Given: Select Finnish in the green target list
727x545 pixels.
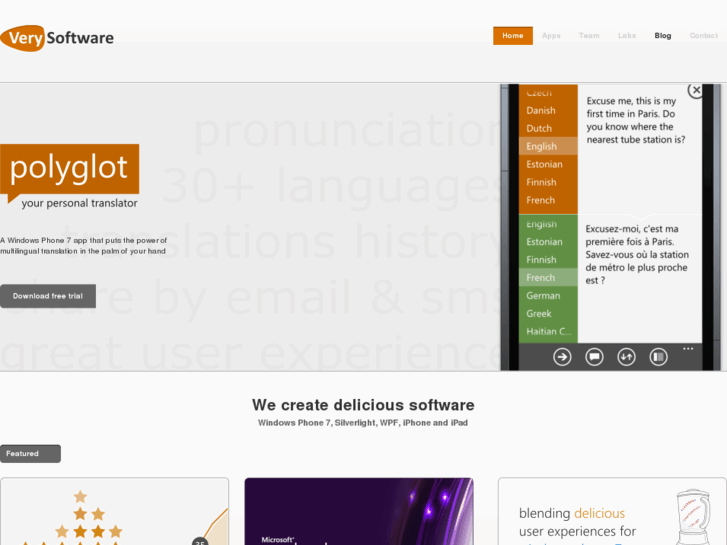Looking at the screenshot, I should pyautogui.click(x=548, y=260).
